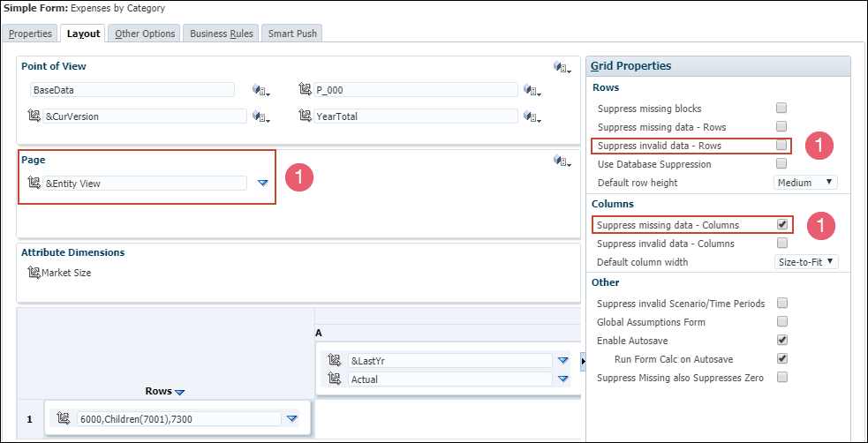This screenshot has width=868, height=443.
Task: Check the Global Assumptions Form box
Action: click(782, 321)
